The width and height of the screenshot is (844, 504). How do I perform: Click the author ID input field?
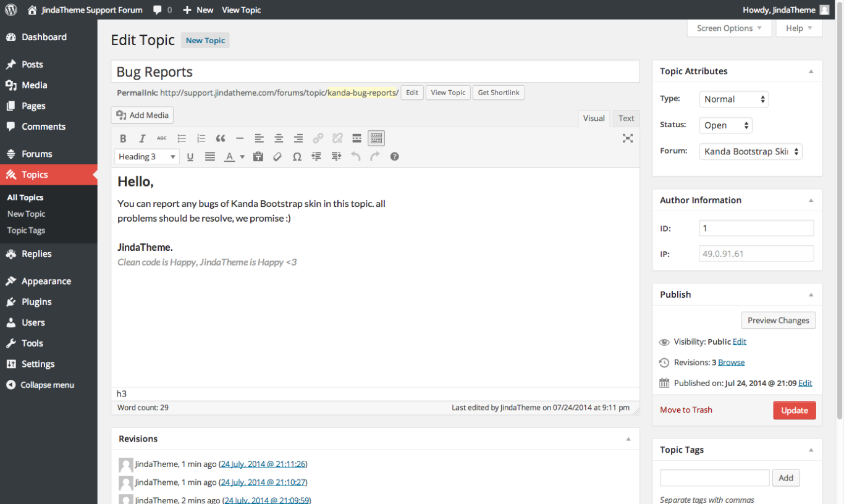pyautogui.click(x=756, y=229)
